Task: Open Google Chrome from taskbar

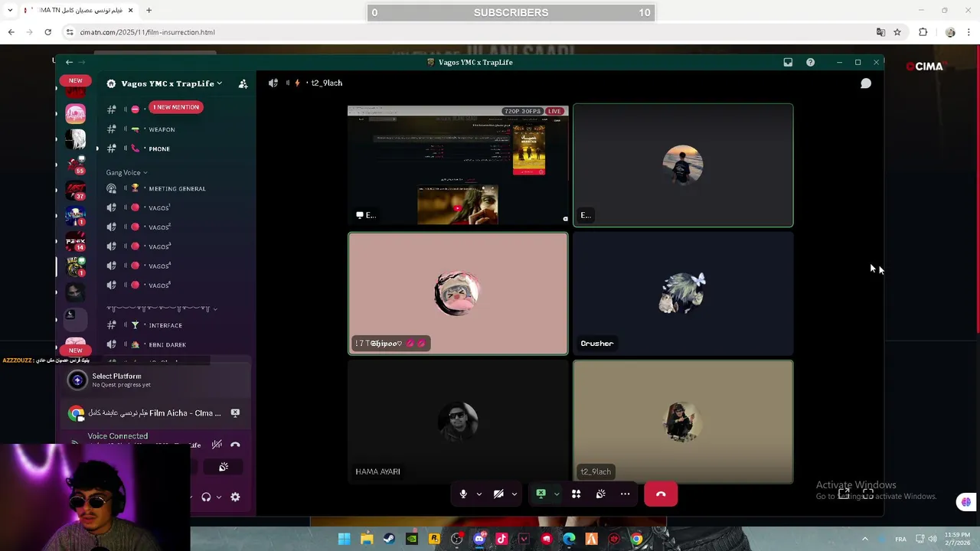Action: click(636, 539)
